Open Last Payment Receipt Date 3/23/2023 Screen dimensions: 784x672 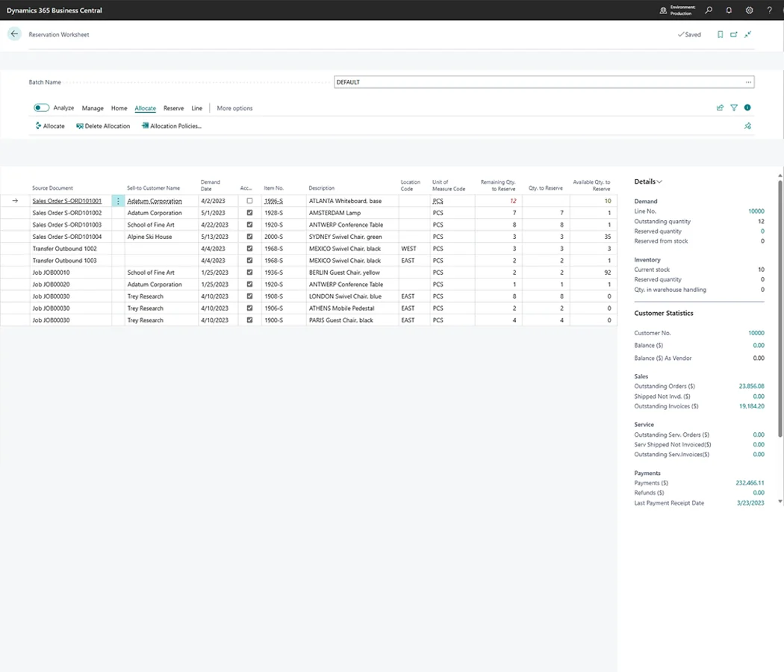coord(750,503)
